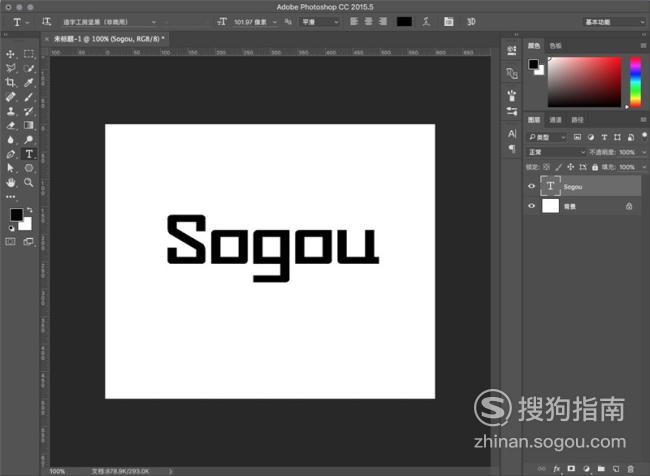Select the Clone Stamp tool

click(x=10, y=111)
